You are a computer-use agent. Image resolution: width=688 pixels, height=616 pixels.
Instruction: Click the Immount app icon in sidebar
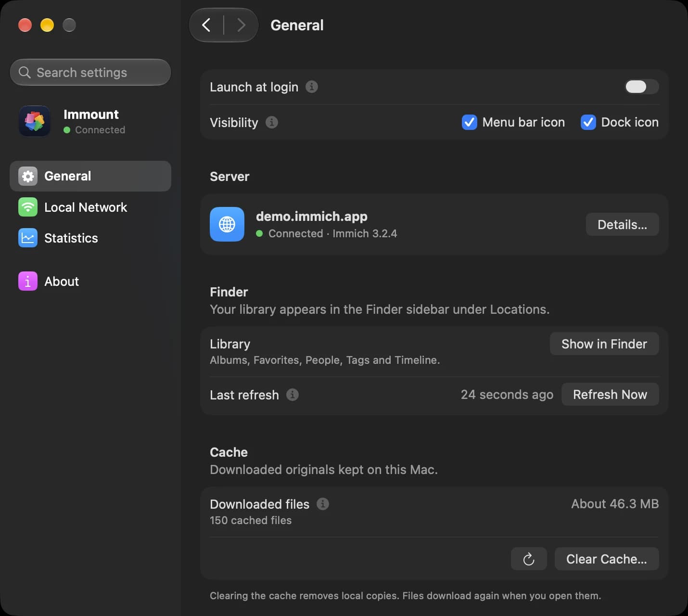35,121
